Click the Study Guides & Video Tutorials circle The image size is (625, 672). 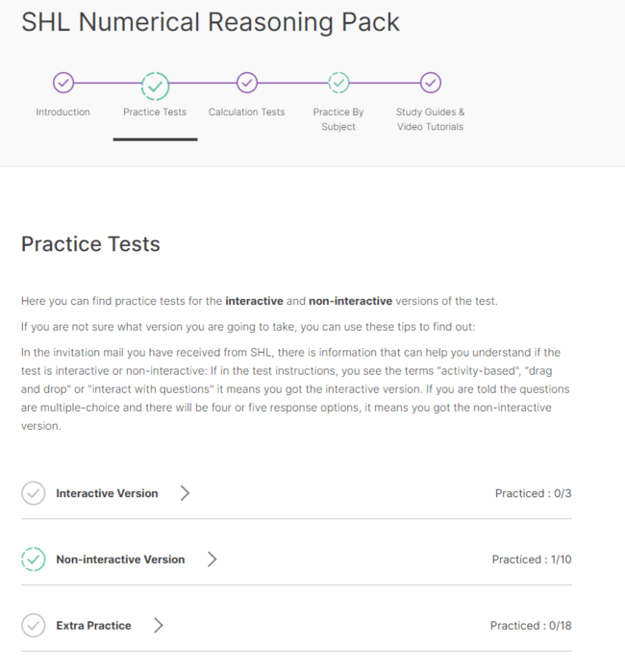431,83
